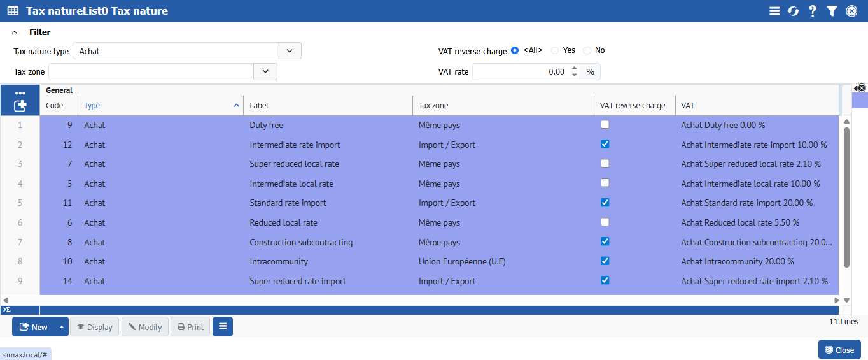Click the Print button

[190, 327]
